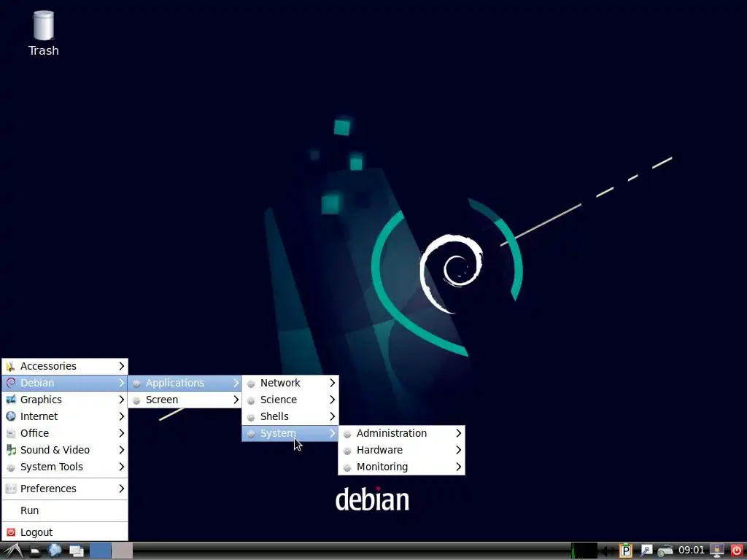Expand arrow next to Administration
The height and width of the screenshot is (560, 747).
(x=458, y=433)
